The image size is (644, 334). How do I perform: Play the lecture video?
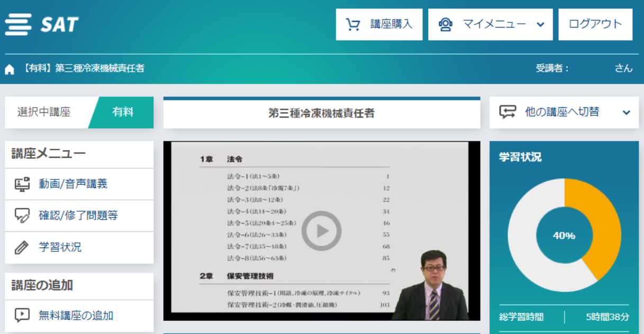pos(321,231)
